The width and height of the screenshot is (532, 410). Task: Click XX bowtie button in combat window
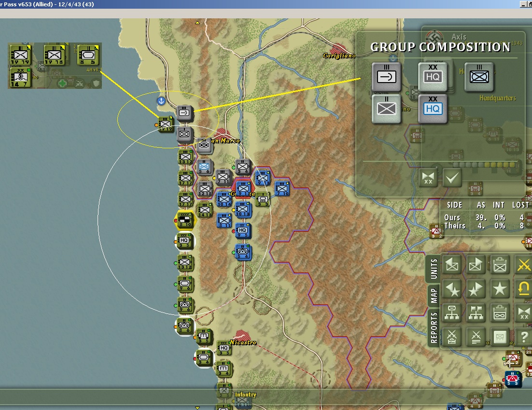click(x=428, y=178)
